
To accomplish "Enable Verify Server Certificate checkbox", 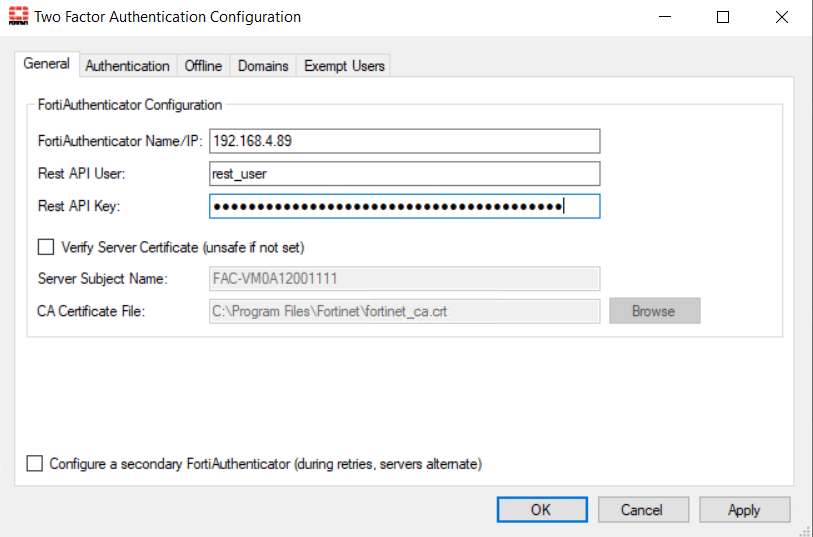I will [45, 246].
